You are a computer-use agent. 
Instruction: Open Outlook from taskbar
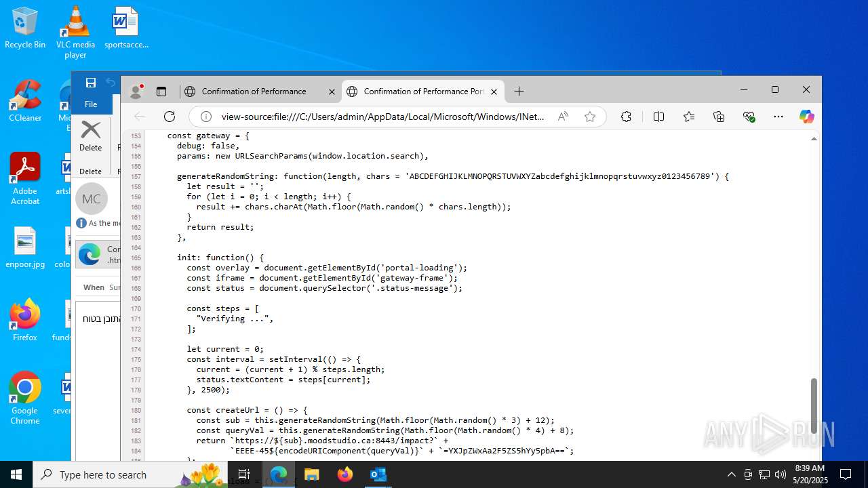coord(378,474)
